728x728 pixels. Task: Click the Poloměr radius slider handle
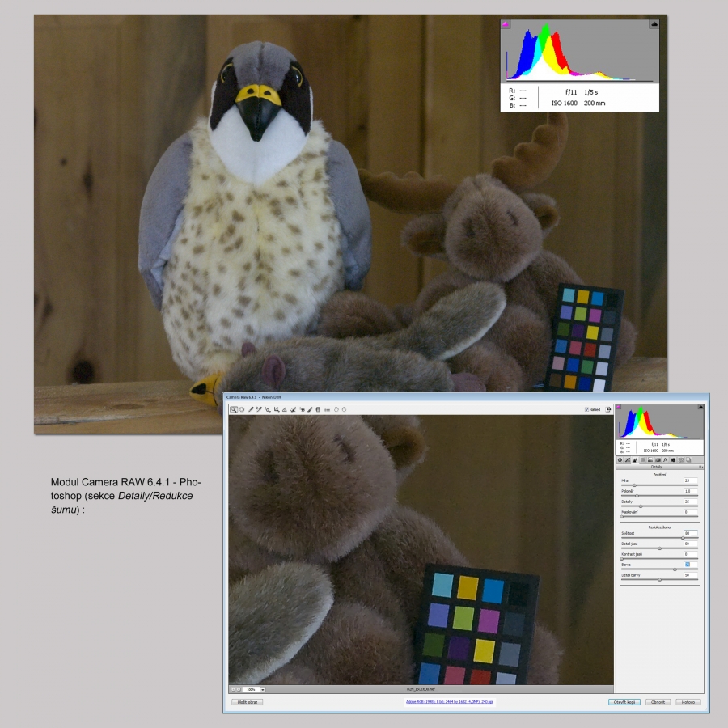click(x=637, y=496)
